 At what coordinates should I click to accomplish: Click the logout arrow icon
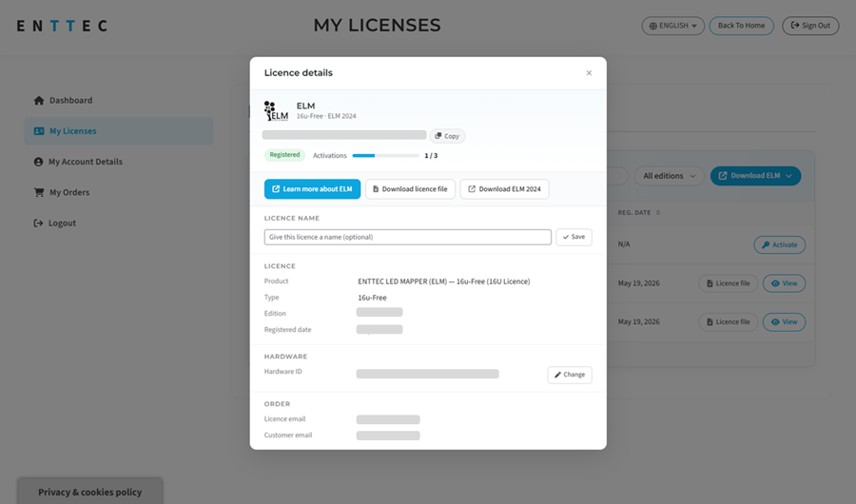[38, 223]
